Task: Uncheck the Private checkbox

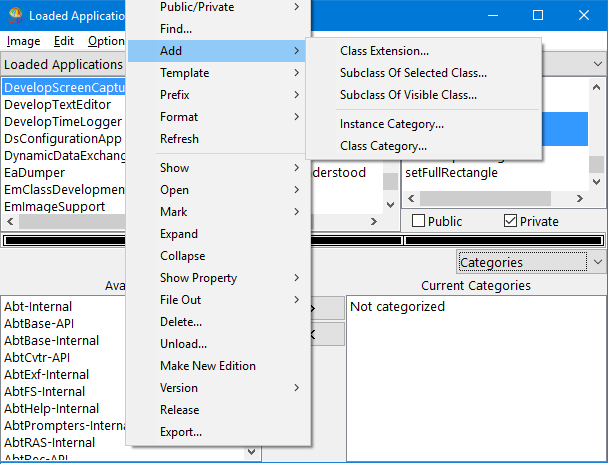Action: (511, 221)
